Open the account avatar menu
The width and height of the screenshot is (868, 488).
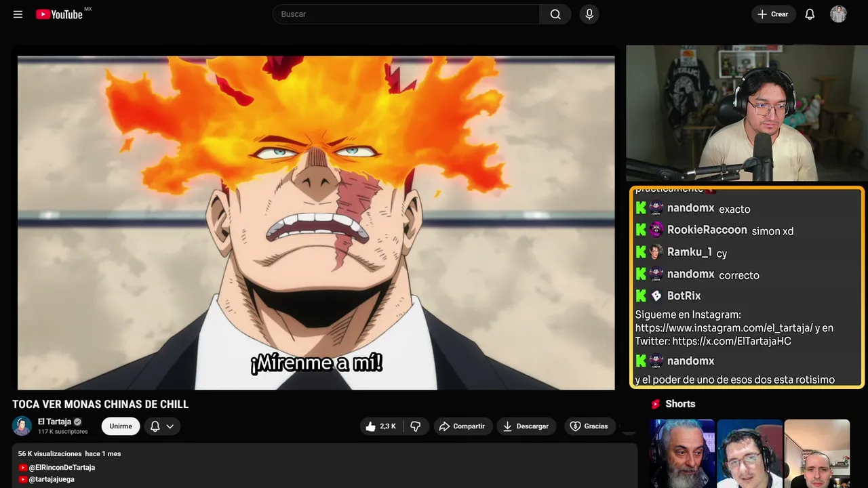(838, 14)
